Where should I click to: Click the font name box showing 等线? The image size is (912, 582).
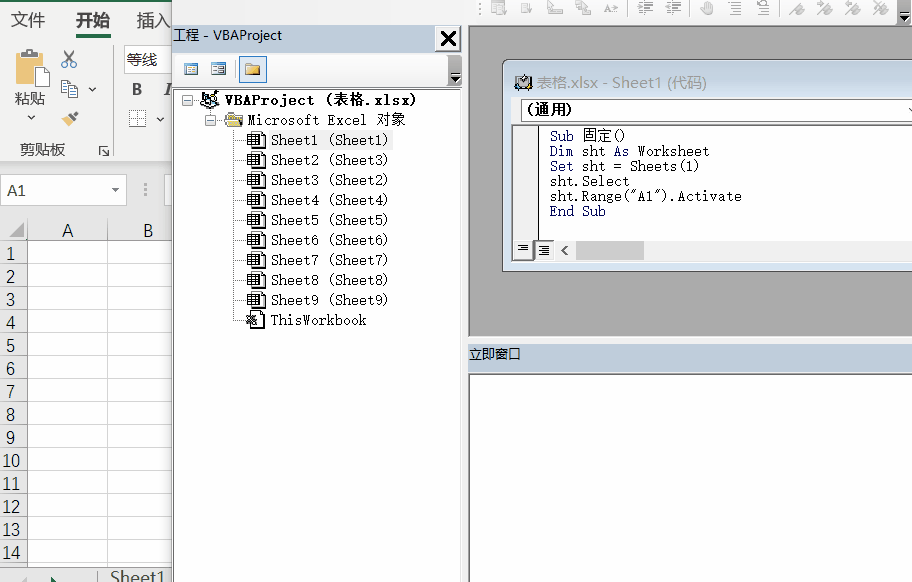pyautogui.click(x=147, y=59)
